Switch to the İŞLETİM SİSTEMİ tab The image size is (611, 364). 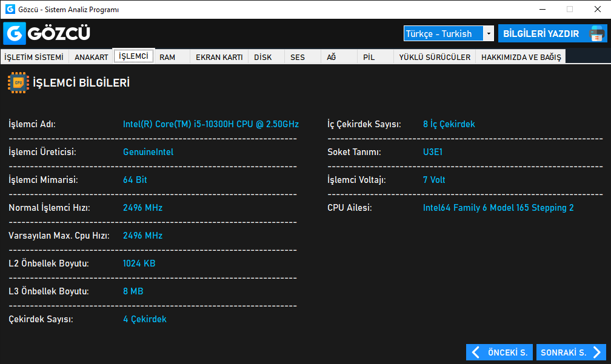(x=35, y=57)
